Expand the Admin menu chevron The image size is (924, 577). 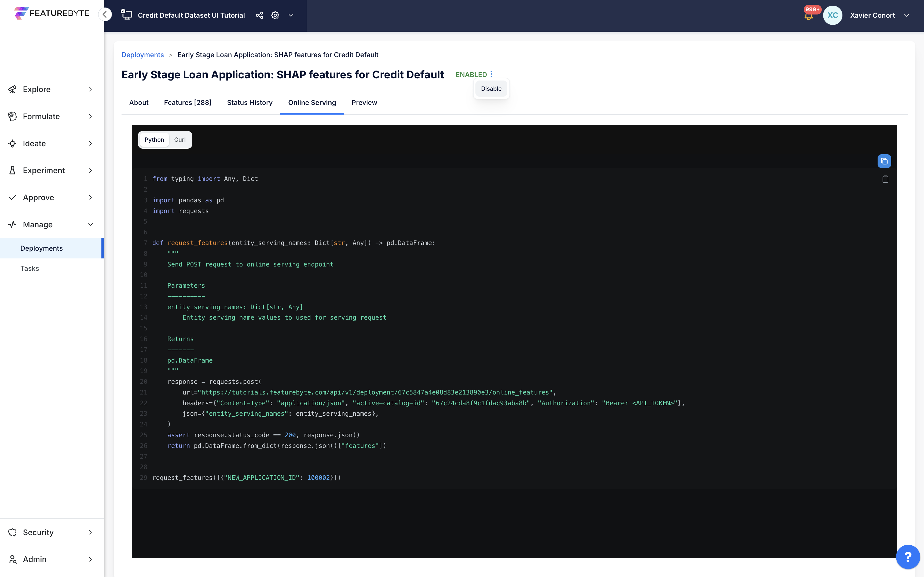(90, 559)
